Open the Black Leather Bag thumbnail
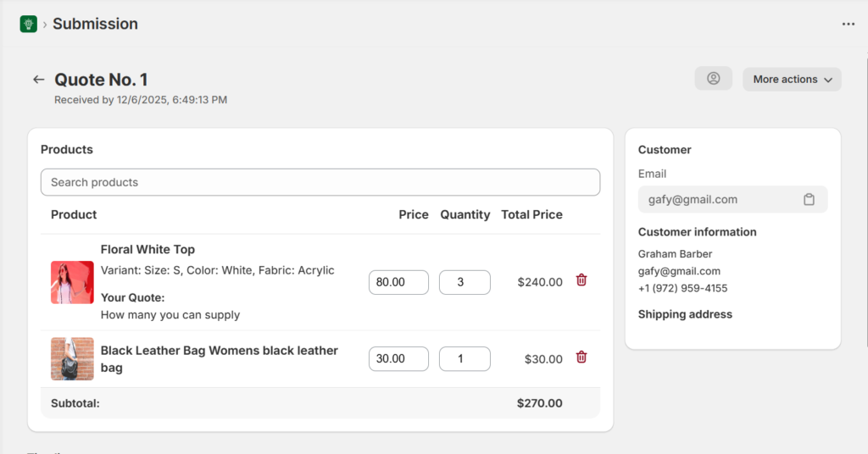Image resolution: width=868 pixels, height=454 pixels. click(x=72, y=358)
